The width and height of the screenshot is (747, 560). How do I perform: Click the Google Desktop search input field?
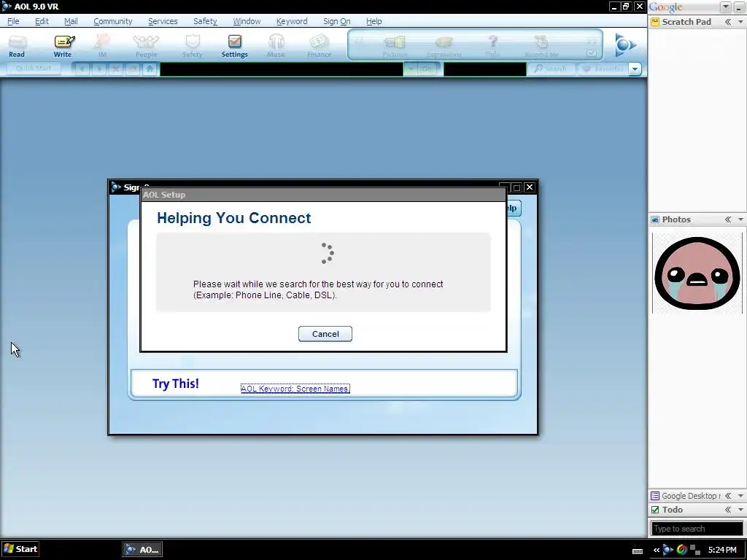[697, 529]
